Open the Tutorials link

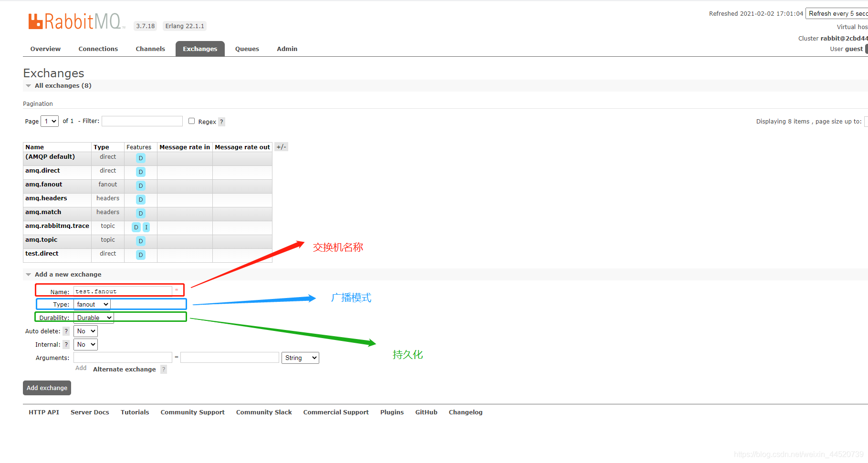pos(135,412)
